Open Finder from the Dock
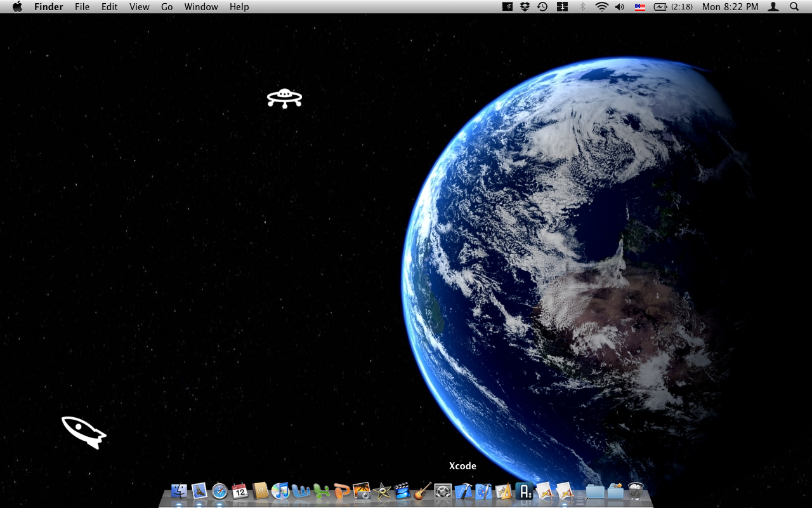 pyautogui.click(x=179, y=491)
